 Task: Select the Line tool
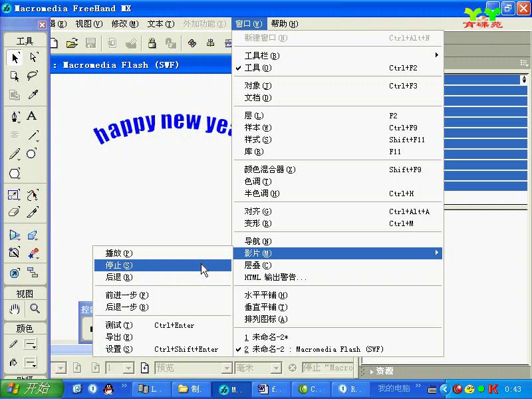(33, 136)
